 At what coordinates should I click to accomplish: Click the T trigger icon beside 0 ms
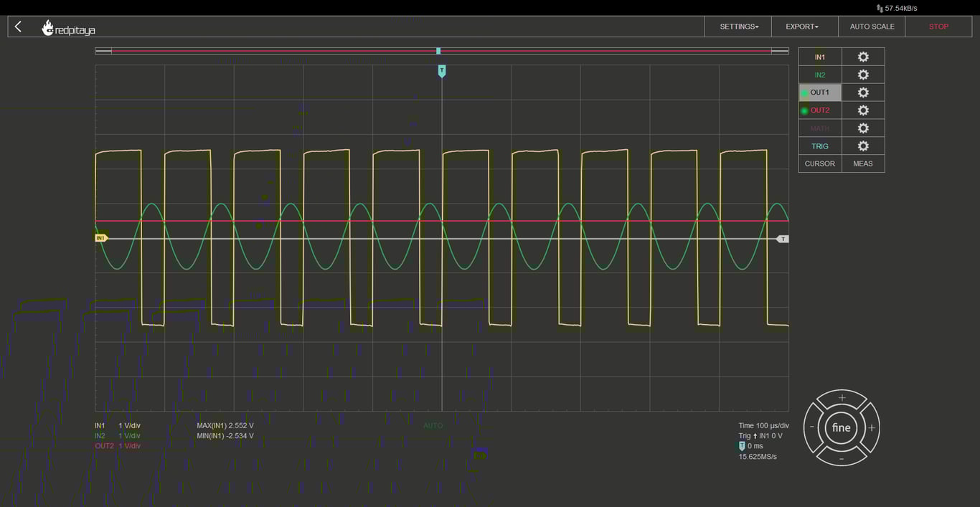(x=742, y=446)
